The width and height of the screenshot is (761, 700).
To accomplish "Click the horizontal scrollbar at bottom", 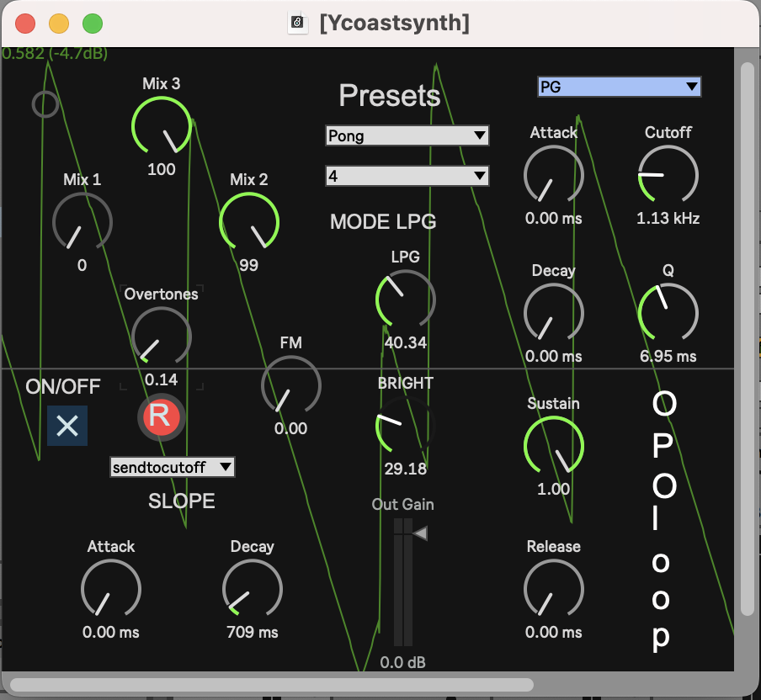I will 271,685.
